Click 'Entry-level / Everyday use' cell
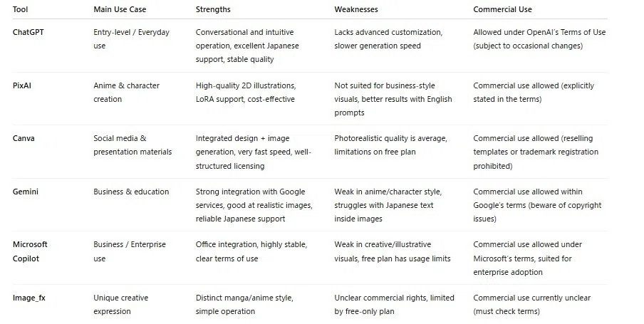644x324 pixels. [x=131, y=38]
